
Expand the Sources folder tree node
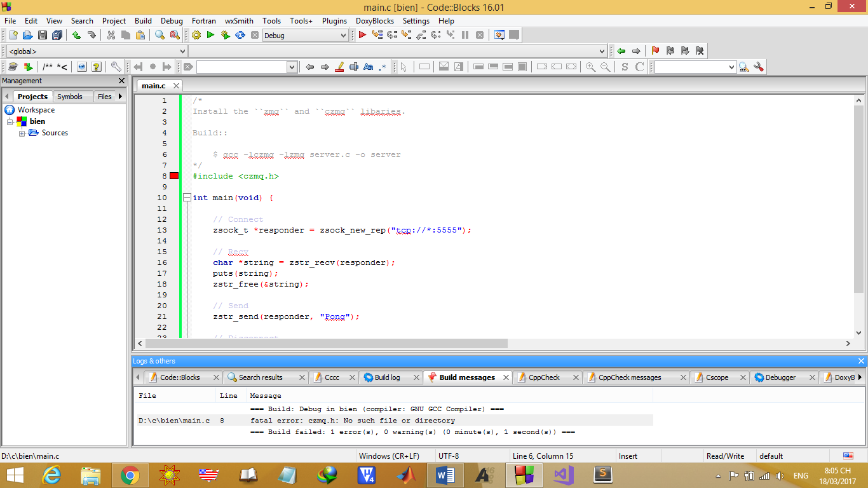[x=22, y=133]
